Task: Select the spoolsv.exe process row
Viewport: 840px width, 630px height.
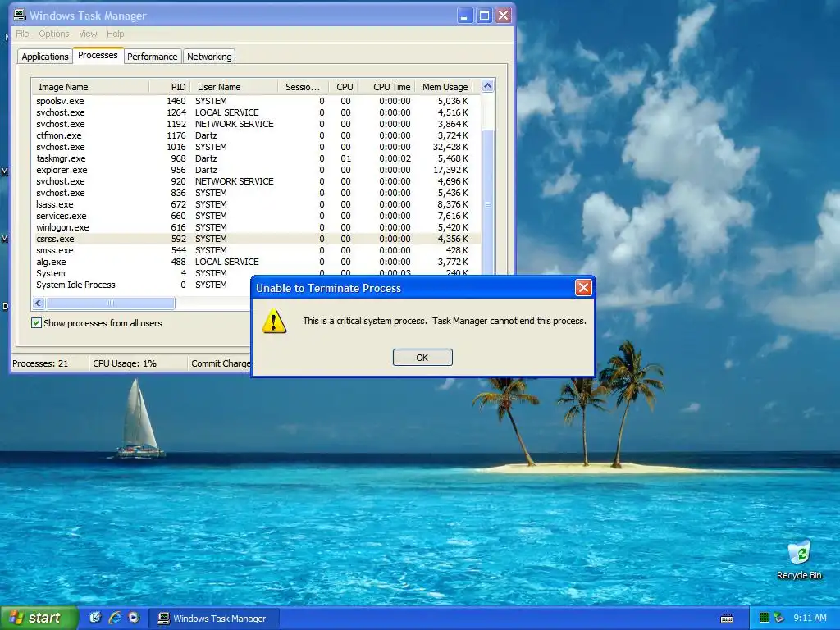Action: coord(256,101)
